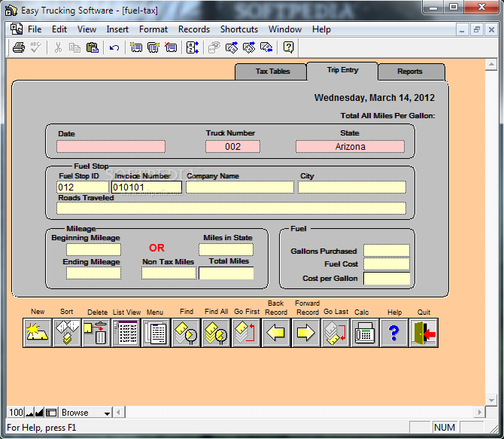Click the Forward Record right arrow
The height and width of the screenshot is (439, 504).
click(305, 333)
